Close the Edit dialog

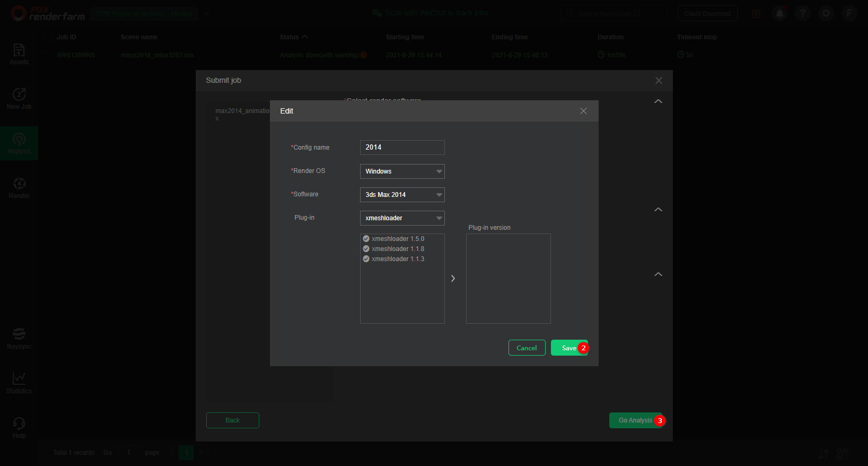click(x=583, y=111)
